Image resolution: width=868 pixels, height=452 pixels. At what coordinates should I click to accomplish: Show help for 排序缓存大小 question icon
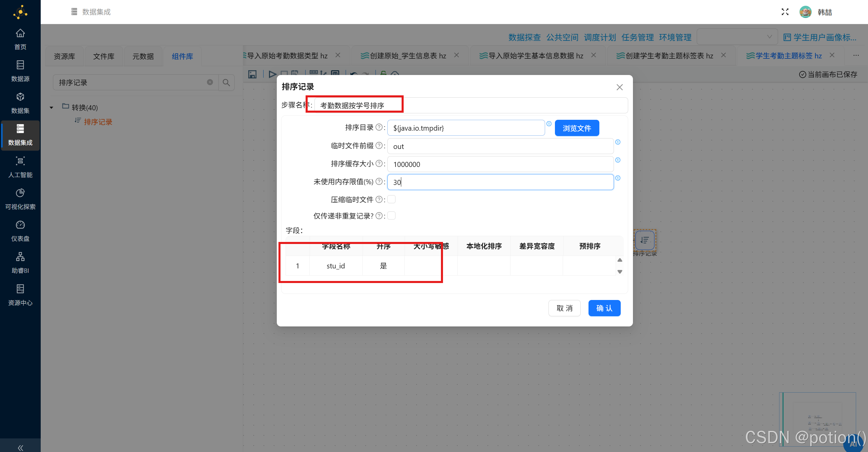click(x=379, y=164)
